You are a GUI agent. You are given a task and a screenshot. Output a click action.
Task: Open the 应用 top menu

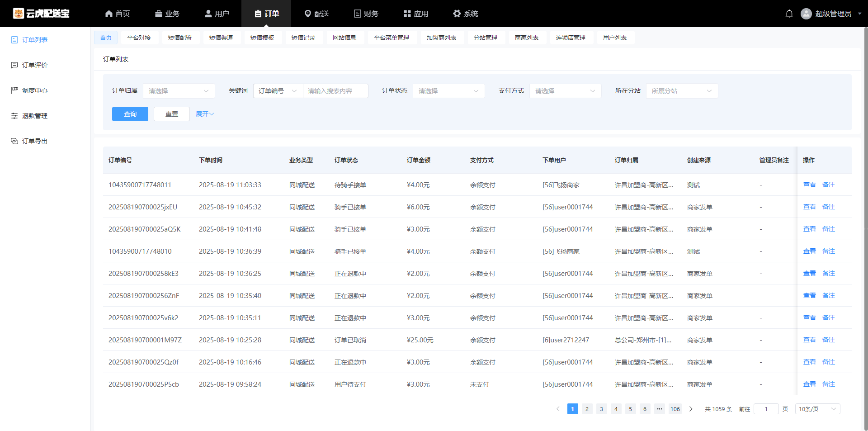click(416, 14)
